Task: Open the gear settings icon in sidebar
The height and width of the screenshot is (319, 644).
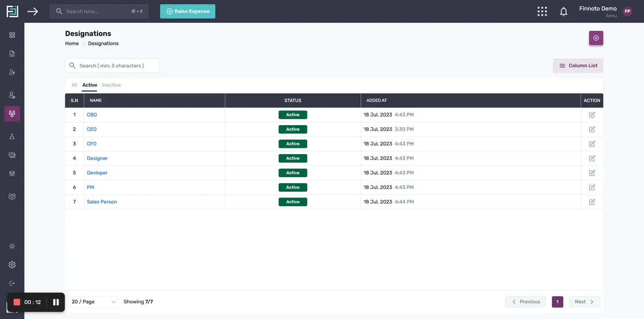Action: (12, 265)
